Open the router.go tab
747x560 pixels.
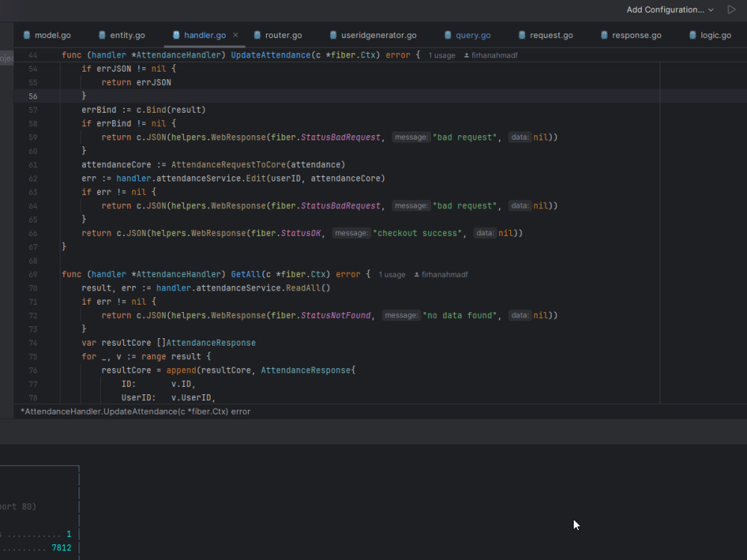pos(278,35)
